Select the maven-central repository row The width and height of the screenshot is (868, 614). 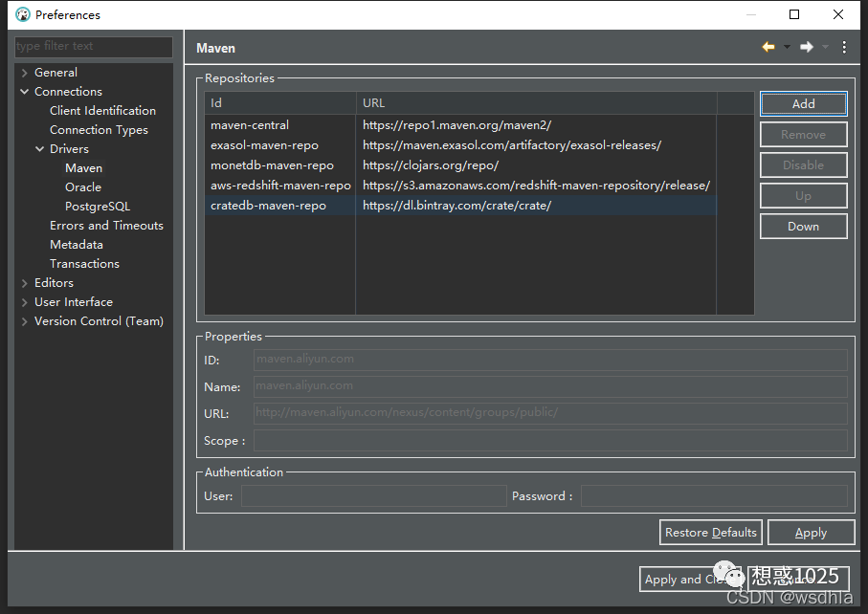coord(460,125)
